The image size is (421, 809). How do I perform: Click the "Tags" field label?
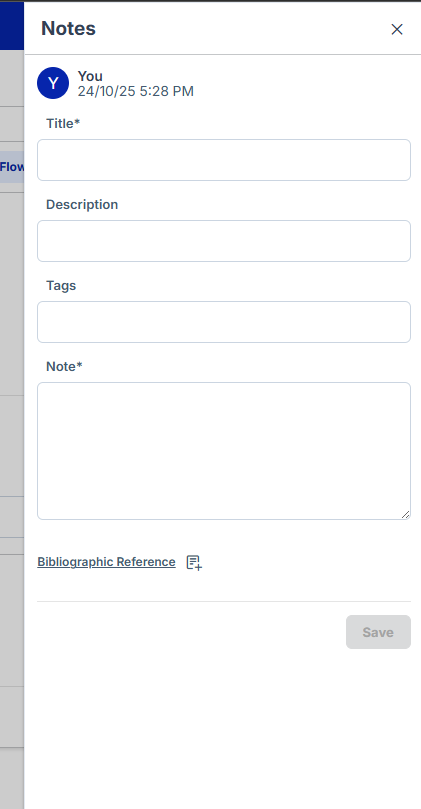(61, 285)
